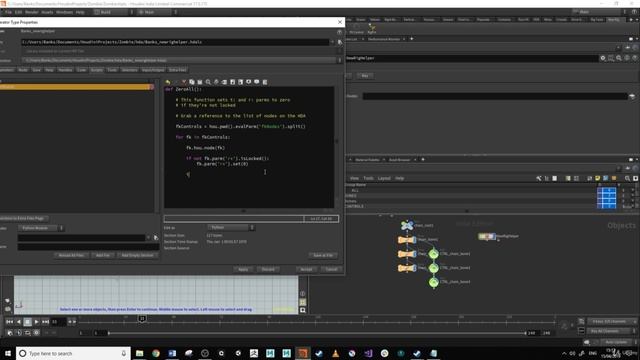This screenshot has height=360, width=640.
Task: Click the help icon at the dialog's upper right
Action: click(x=339, y=31)
